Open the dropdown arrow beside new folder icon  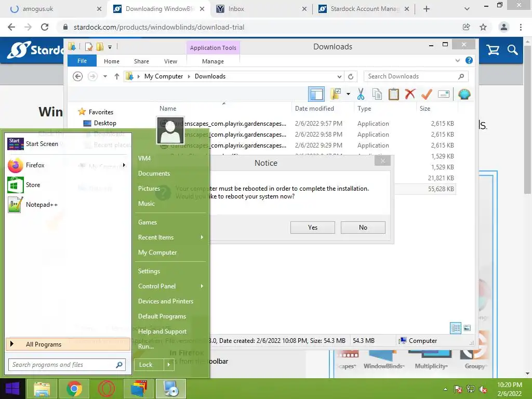(x=348, y=94)
